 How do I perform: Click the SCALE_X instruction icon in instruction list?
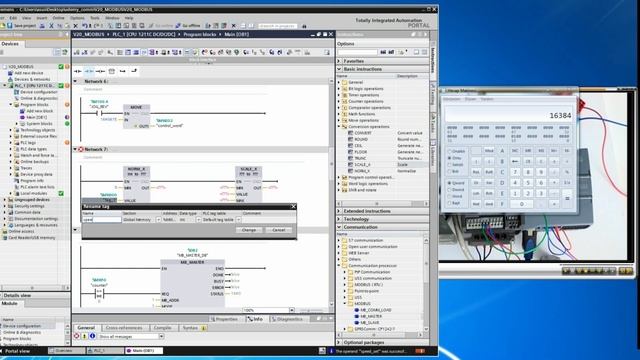tap(351, 164)
